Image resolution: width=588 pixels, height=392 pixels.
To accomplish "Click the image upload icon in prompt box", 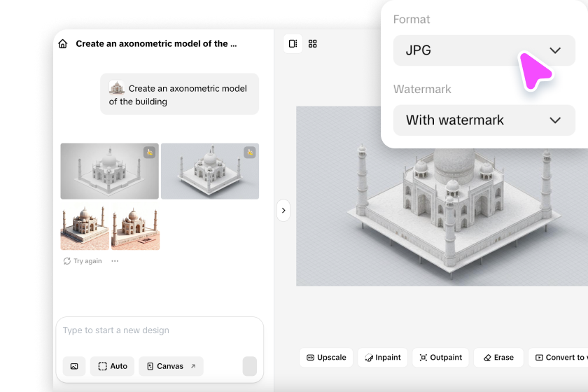I will (x=74, y=366).
